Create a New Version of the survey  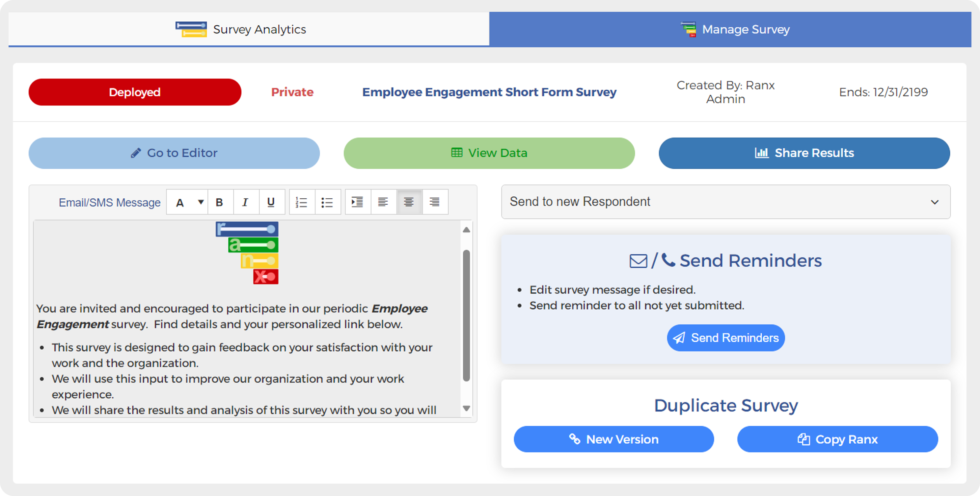613,439
